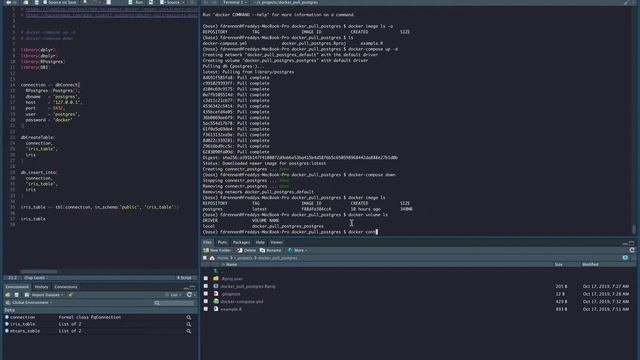
Task: Open the docker_pull_postgres breadcrumb
Action: click(x=278, y=258)
